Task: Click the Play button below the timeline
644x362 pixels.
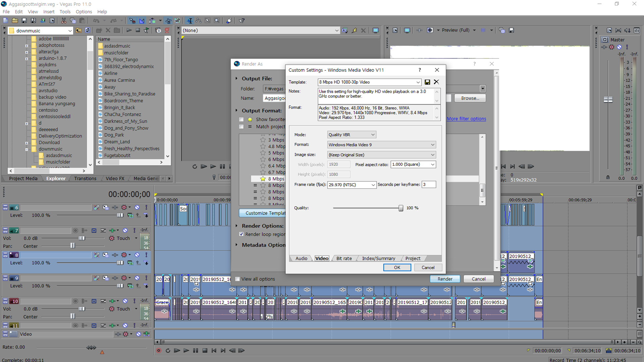Action: (186, 351)
